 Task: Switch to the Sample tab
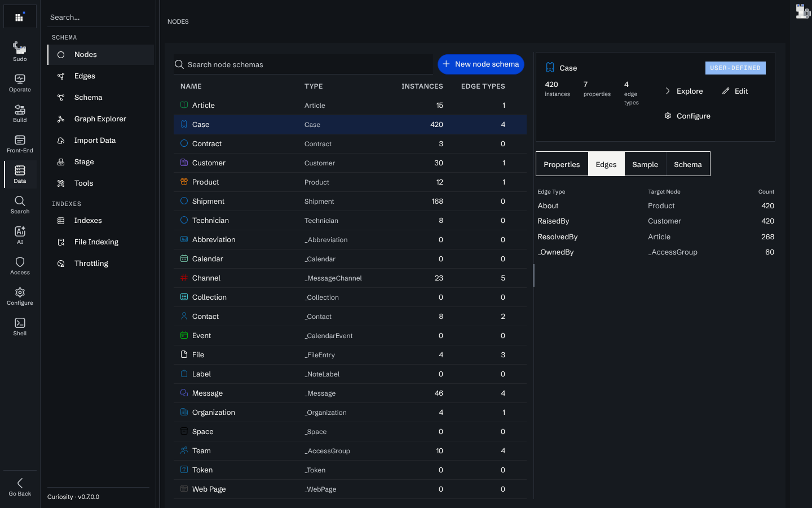click(x=645, y=164)
